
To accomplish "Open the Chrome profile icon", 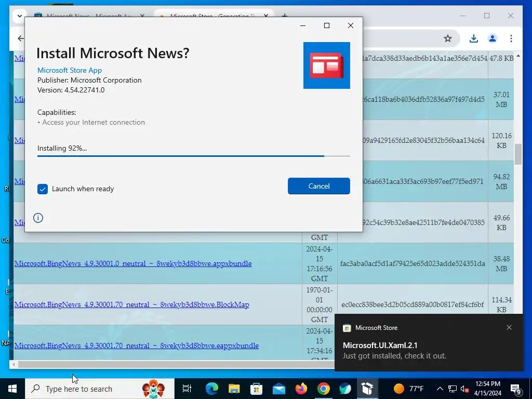I will (493, 38).
